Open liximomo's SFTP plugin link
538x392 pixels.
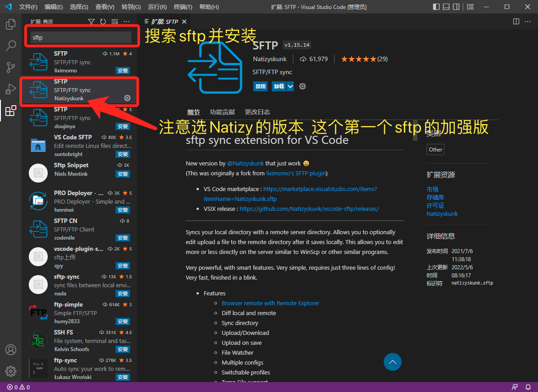(296, 173)
